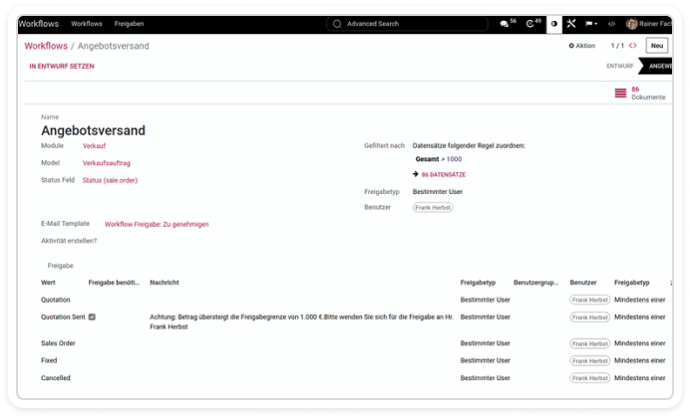The width and height of the screenshot is (690, 418).
Task: Click the Neu button
Action: (657, 46)
